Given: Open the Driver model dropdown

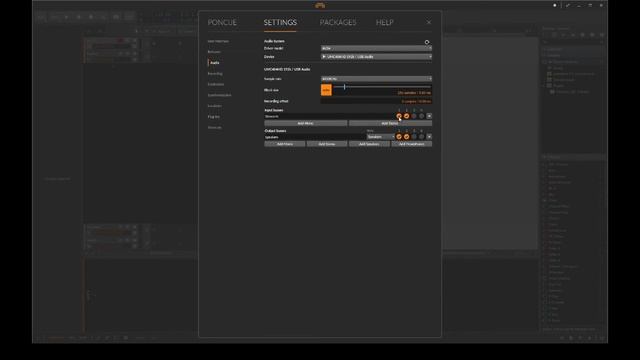Looking at the screenshot, I should [376, 48].
